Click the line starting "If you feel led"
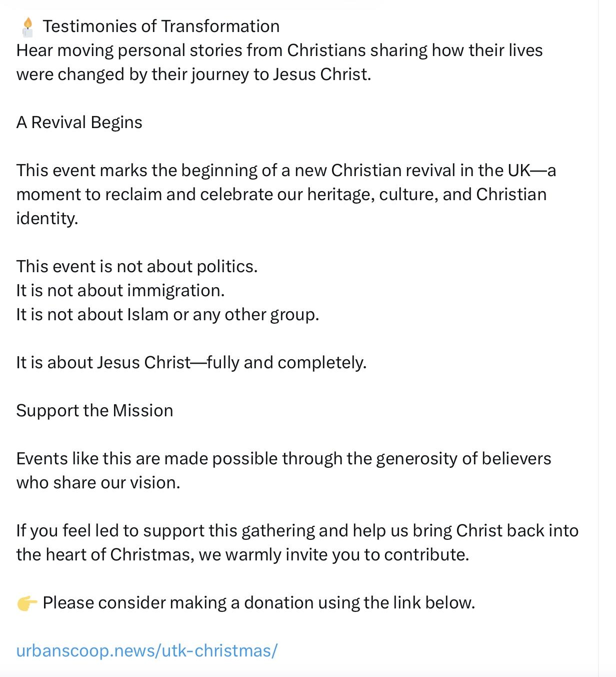Image resolution: width=616 pixels, height=677 pixels. (297, 530)
